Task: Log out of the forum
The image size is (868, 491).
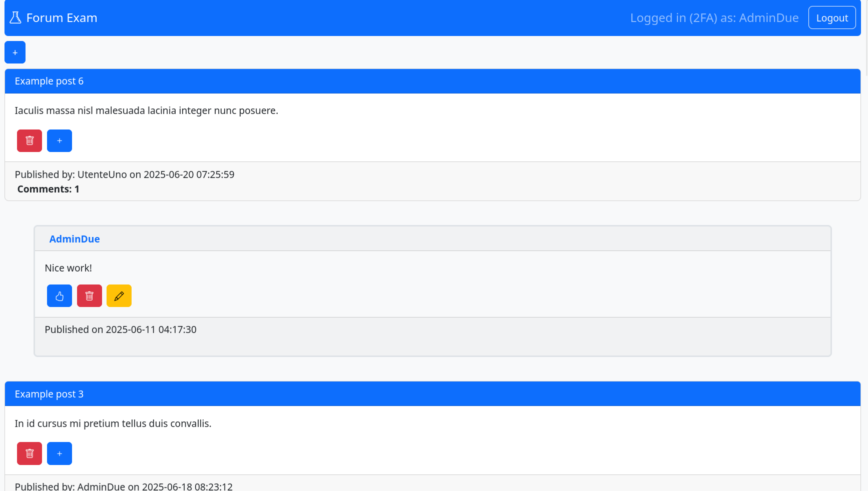Action: pos(831,17)
